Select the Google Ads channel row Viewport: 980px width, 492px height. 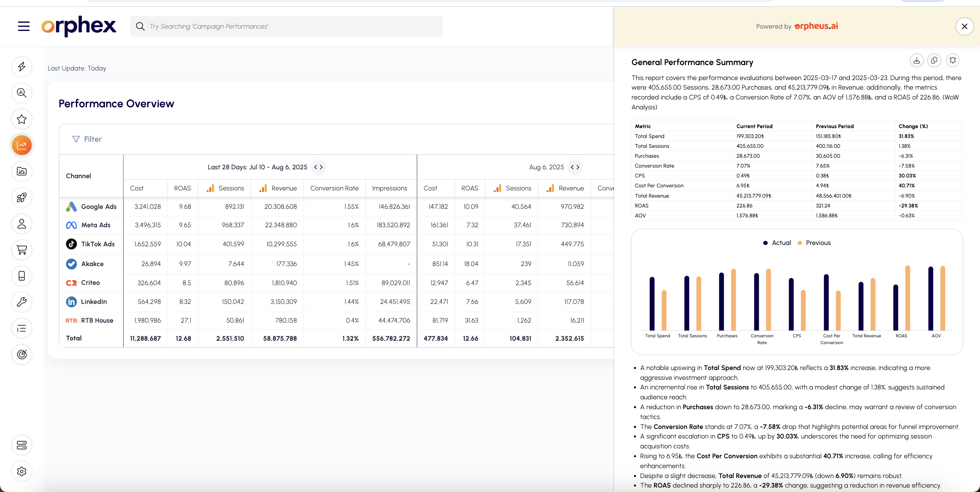click(99, 206)
